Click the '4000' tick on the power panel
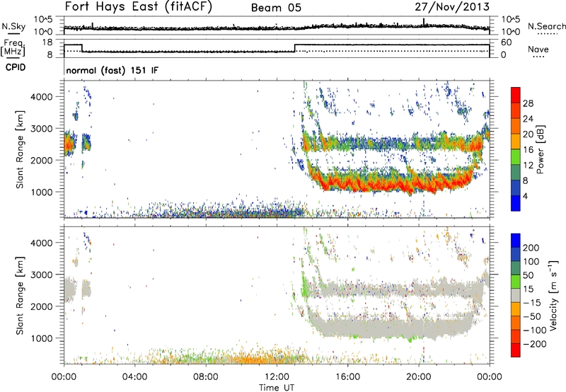 click(42, 97)
